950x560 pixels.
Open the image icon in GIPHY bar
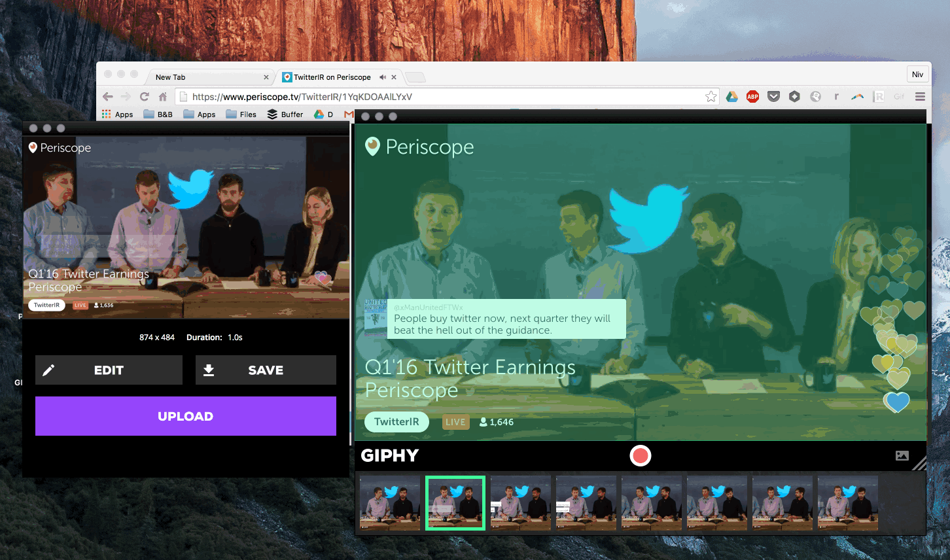click(902, 456)
